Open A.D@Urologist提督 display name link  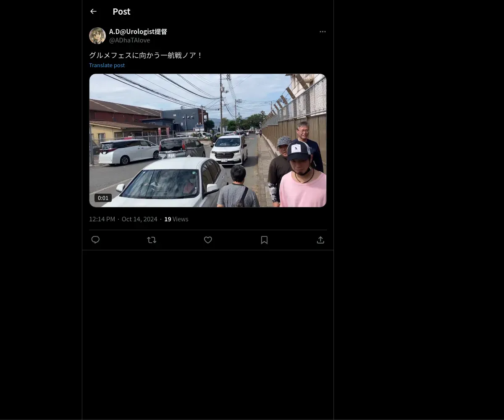[x=138, y=31]
